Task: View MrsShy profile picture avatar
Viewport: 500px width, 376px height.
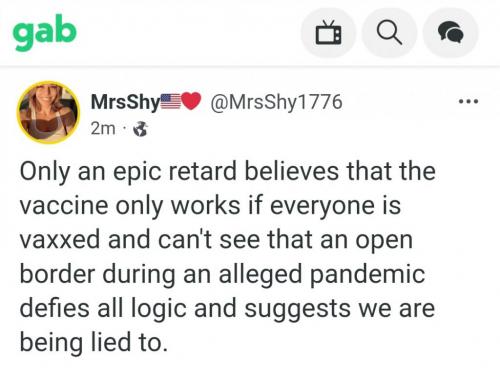Action: pyautogui.click(x=48, y=112)
